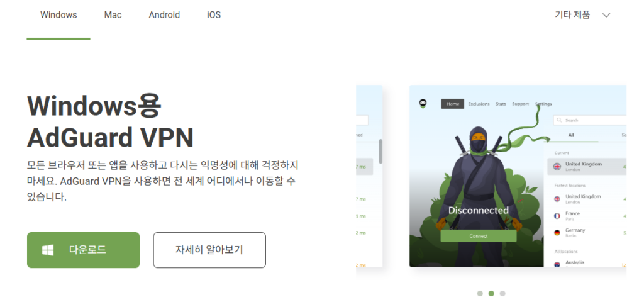Click the green 다운로드 button
This screenshot has height=307, width=644.
84,250
